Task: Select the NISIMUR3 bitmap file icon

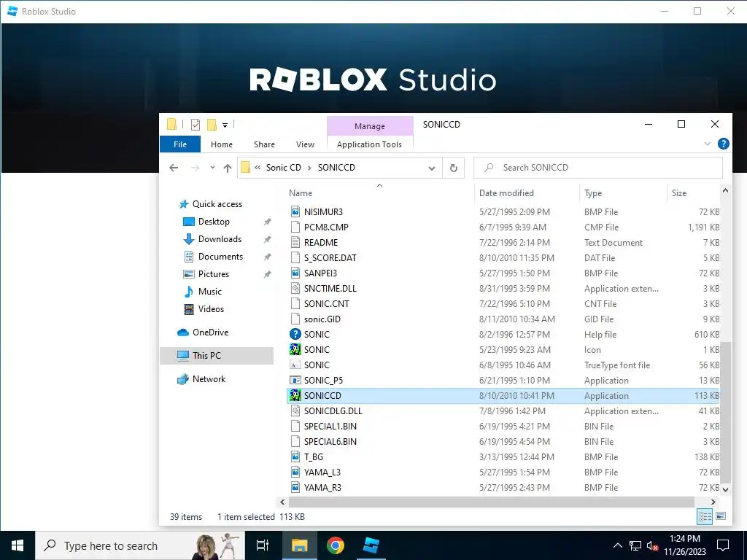Action: coord(295,211)
